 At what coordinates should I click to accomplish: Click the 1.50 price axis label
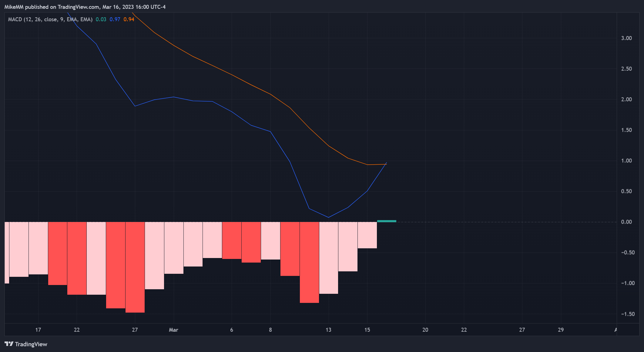[x=626, y=130]
